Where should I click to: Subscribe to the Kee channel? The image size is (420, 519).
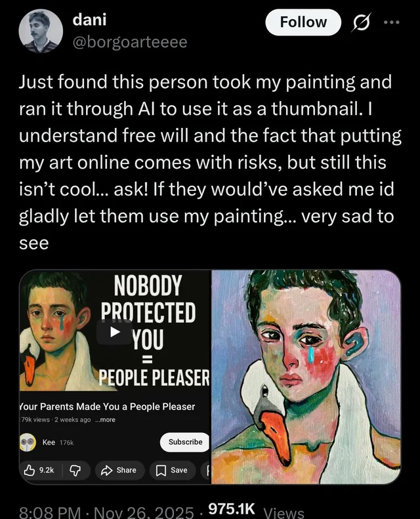tap(185, 442)
